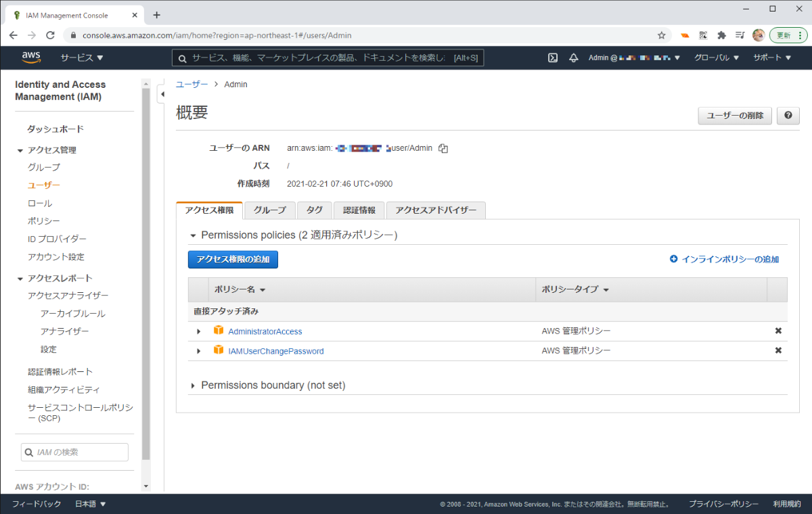Image resolution: width=812 pixels, height=514 pixels.
Task: Click the QR code extension icon
Action: click(704, 35)
